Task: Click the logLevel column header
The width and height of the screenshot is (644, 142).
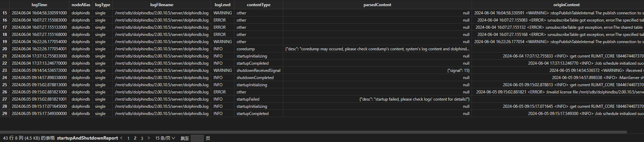Action: coord(222,5)
